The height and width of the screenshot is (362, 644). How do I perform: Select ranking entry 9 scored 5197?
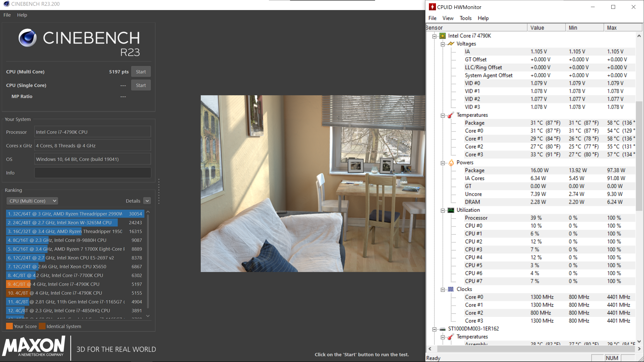[75, 284]
